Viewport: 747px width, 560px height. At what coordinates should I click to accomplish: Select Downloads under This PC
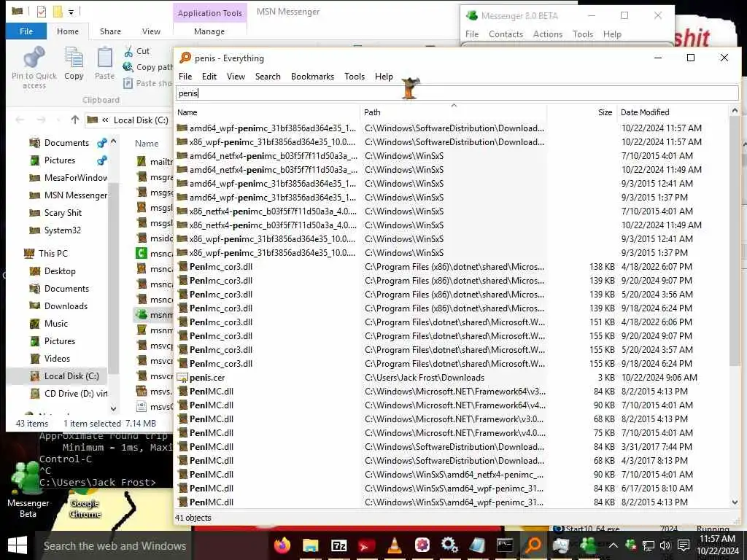tap(66, 306)
